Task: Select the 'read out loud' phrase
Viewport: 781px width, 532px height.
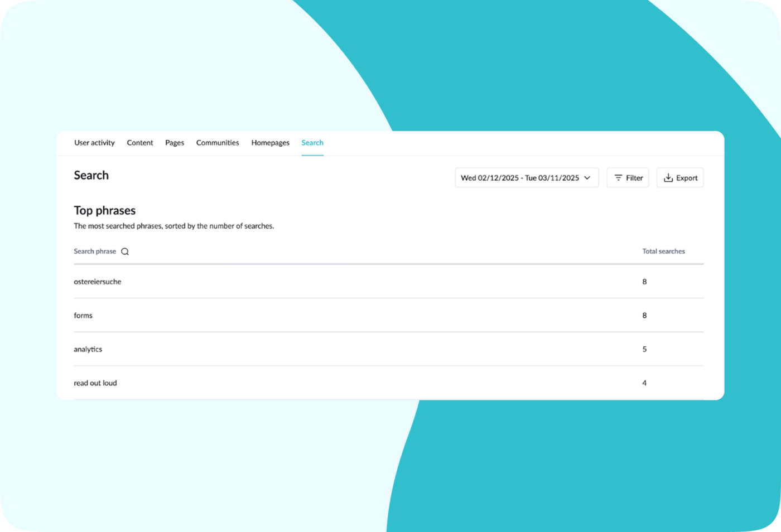Action: (95, 383)
